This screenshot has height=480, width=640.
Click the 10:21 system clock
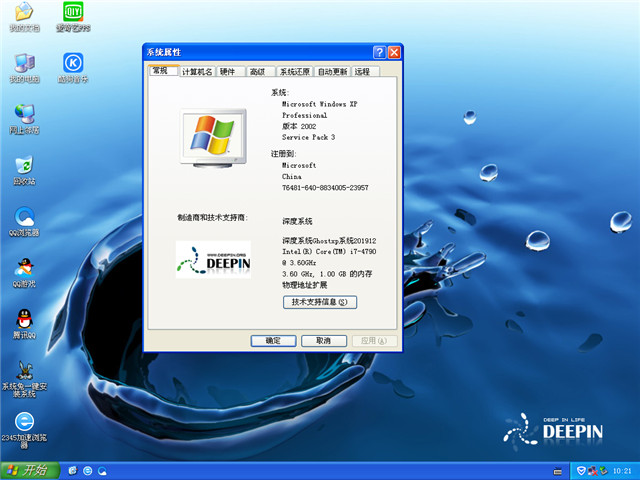622,471
